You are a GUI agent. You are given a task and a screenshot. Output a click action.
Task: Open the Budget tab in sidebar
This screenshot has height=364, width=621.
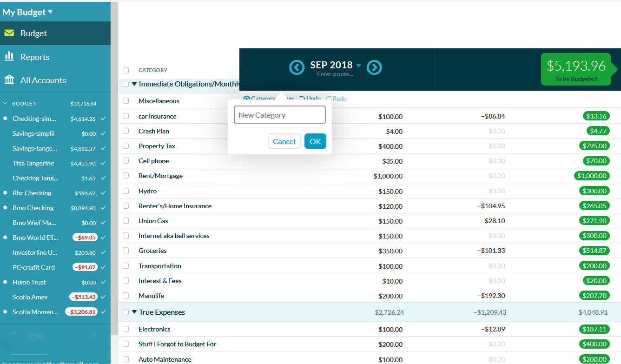(x=55, y=33)
